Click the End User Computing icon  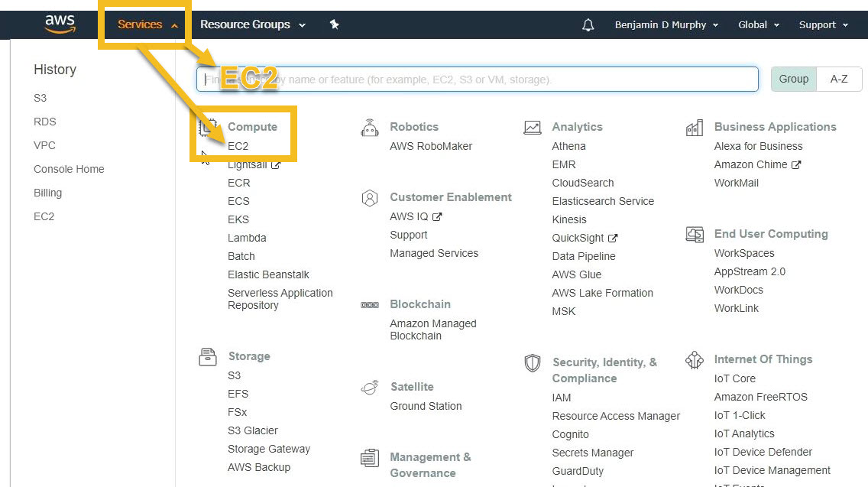coord(695,235)
